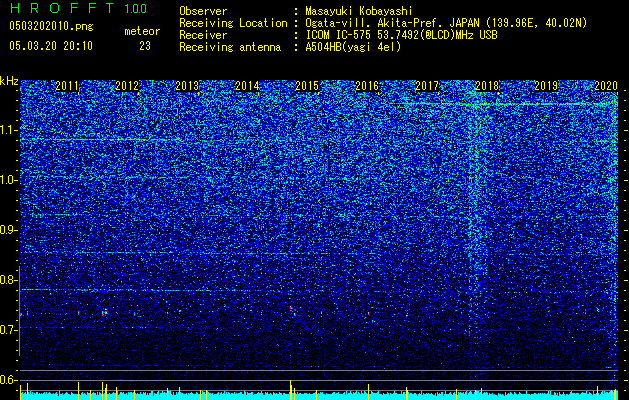This screenshot has width=629, height=400.
Task: Click the 2013 time marker
Action: tap(187, 86)
